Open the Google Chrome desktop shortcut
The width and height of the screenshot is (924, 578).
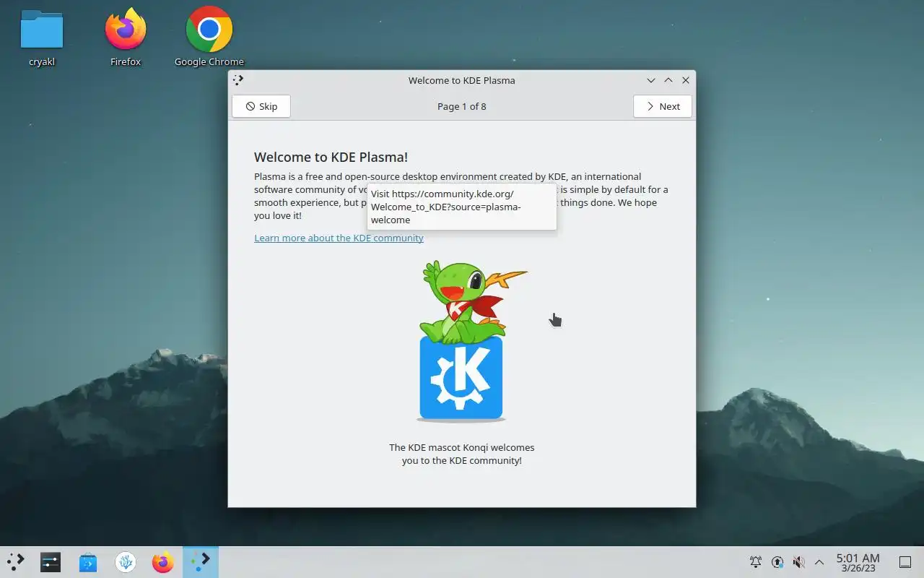click(209, 38)
